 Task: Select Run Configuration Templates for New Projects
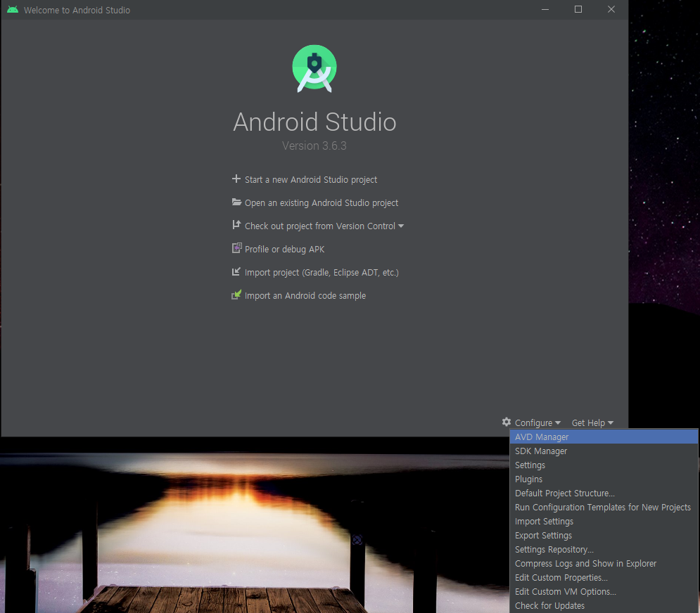pos(604,508)
